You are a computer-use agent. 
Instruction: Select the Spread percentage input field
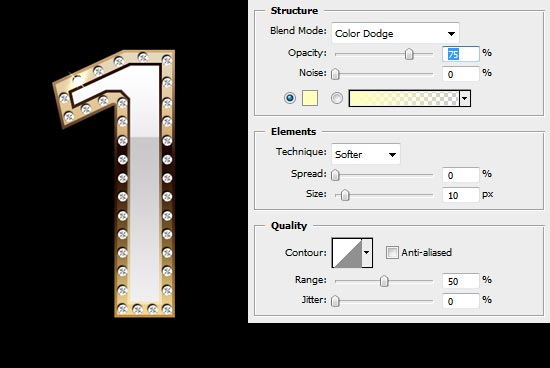(x=461, y=175)
